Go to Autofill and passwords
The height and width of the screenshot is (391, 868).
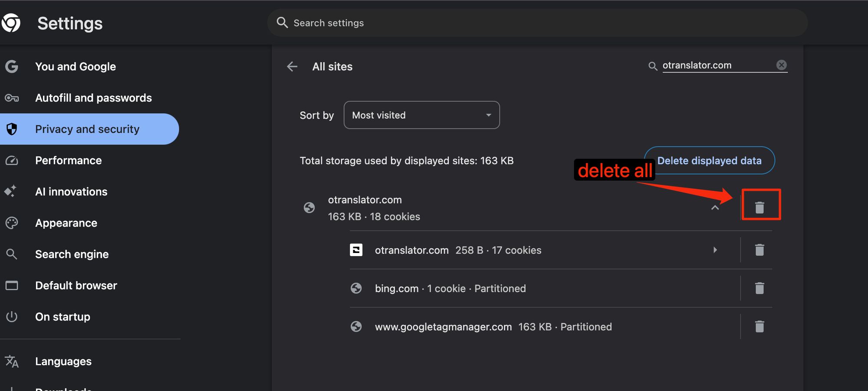tap(93, 98)
